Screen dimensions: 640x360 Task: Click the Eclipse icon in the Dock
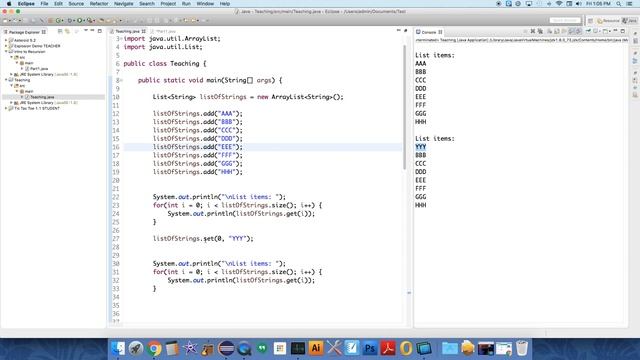click(226, 348)
